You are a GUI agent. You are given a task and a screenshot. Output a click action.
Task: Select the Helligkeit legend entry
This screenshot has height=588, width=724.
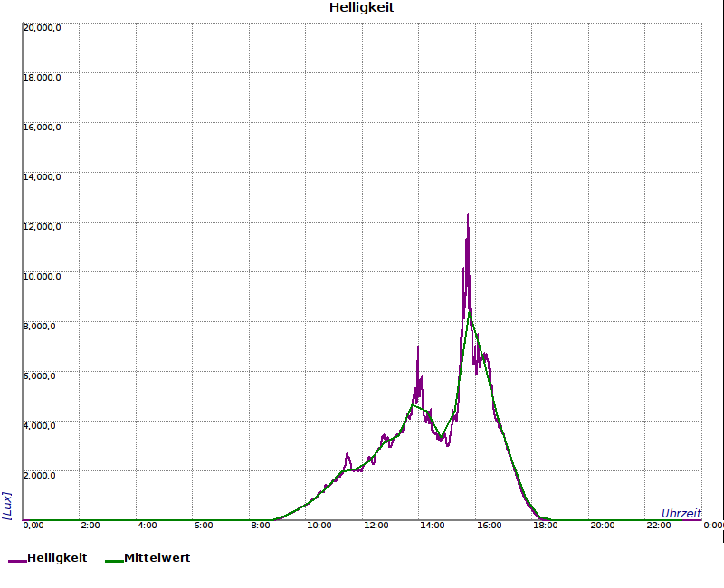48,558
